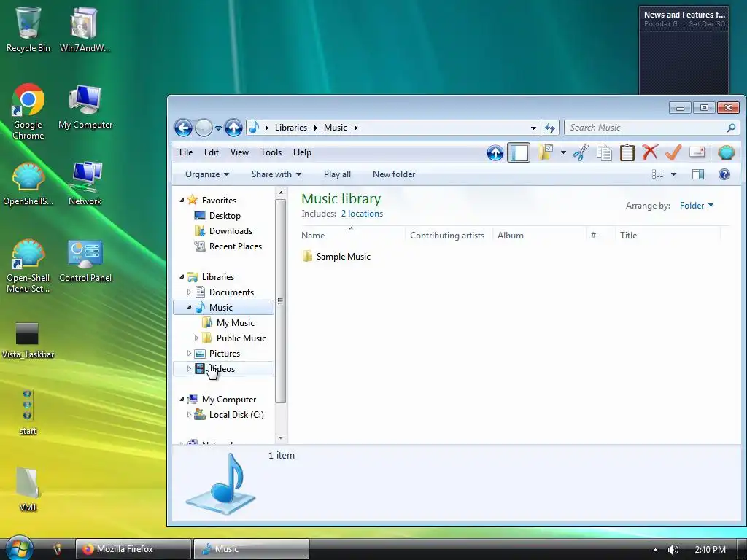The image size is (747, 560).
Task: Collapse the Libraries tree node
Action: coord(182,276)
